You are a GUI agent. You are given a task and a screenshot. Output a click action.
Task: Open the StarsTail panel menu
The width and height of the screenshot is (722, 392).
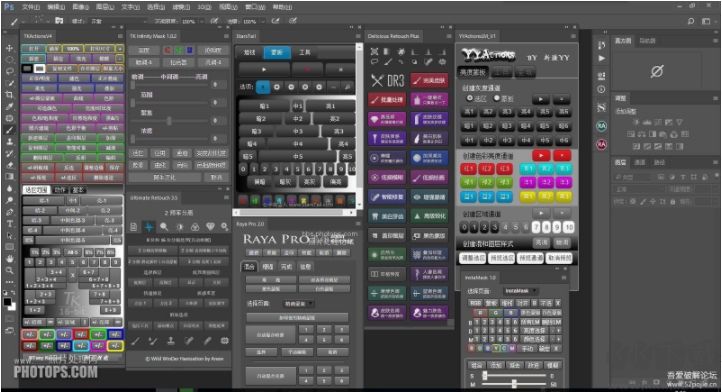(x=358, y=36)
